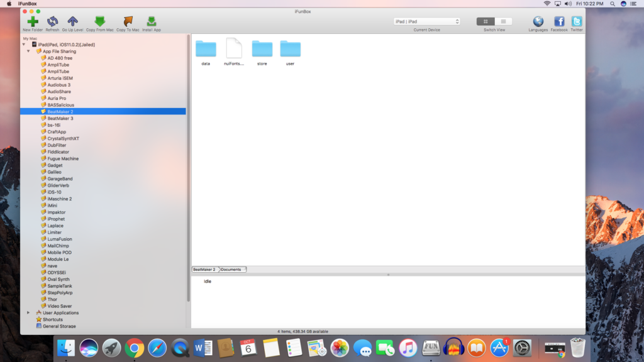Click the Wi-Fi status icon
The image size is (644, 362).
(x=547, y=4)
